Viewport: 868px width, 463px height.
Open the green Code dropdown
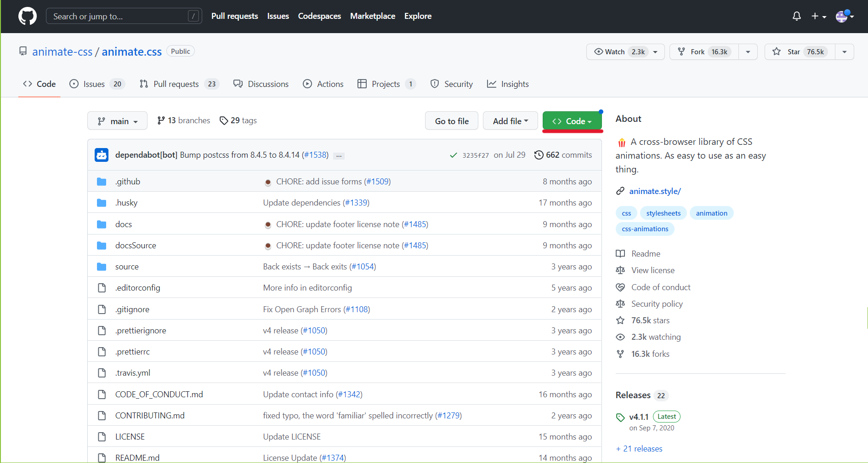pos(572,121)
